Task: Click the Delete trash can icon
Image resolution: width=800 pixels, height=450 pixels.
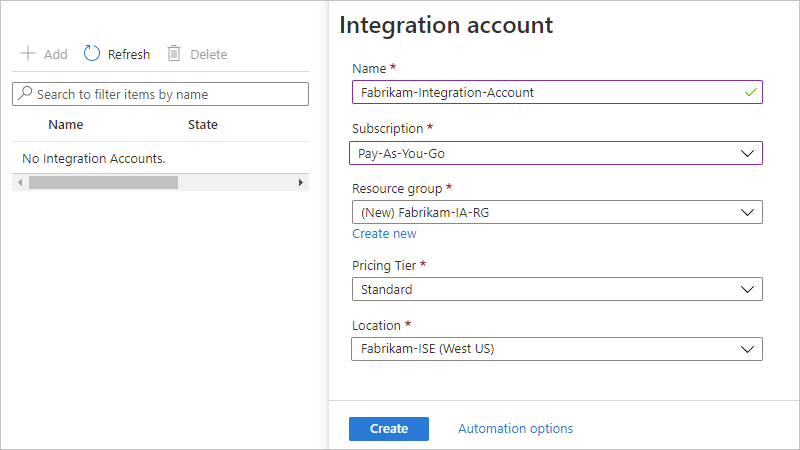Action: pos(174,53)
